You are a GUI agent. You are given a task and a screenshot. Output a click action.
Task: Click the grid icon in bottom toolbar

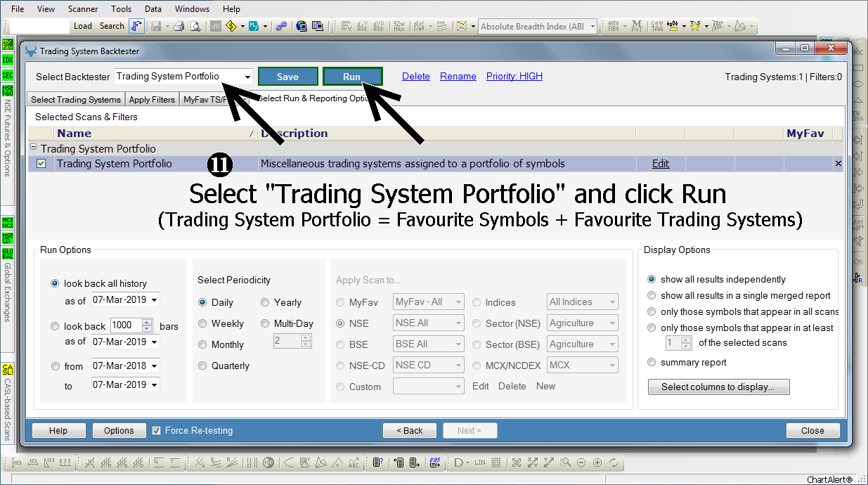[x=496, y=463]
